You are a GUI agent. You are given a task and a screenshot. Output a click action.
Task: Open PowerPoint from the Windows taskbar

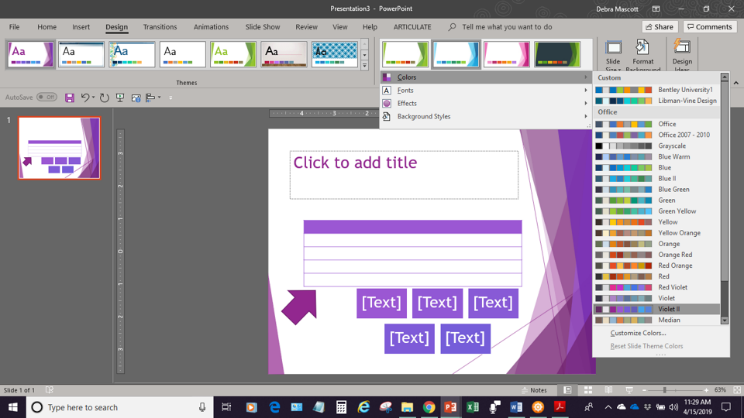pyautogui.click(x=450, y=407)
